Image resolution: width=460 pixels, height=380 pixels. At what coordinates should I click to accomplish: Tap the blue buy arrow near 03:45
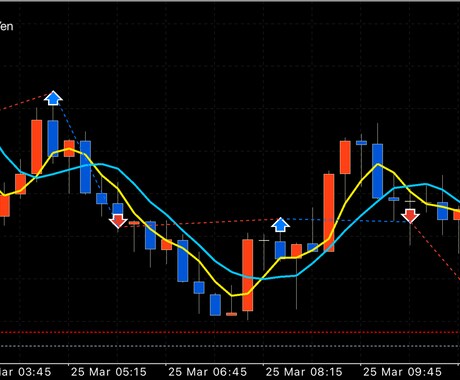(x=53, y=98)
